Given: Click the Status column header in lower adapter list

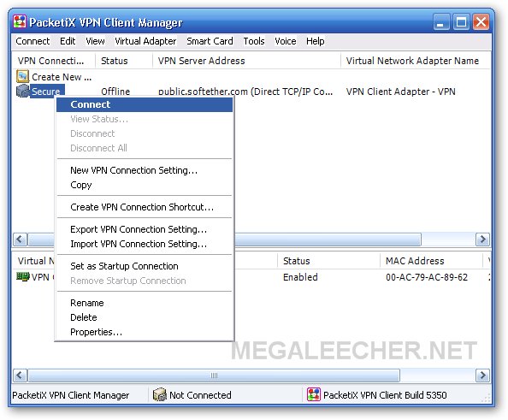Looking at the screenshot, I should (x=328, y=261).
